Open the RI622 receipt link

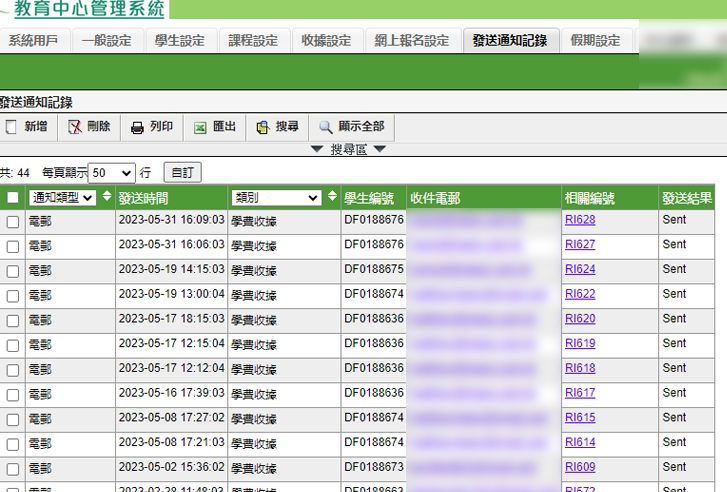(x=580, y=294)
